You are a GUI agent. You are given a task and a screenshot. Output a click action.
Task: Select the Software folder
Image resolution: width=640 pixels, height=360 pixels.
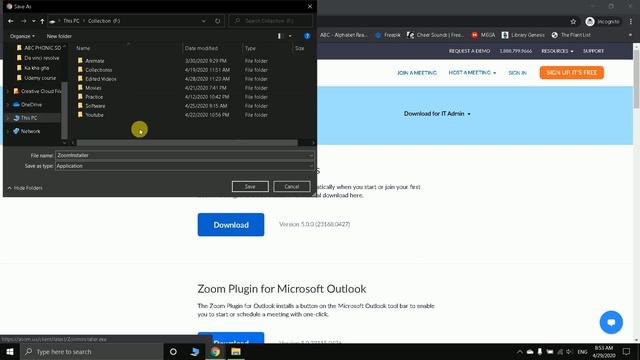[95, 106]
